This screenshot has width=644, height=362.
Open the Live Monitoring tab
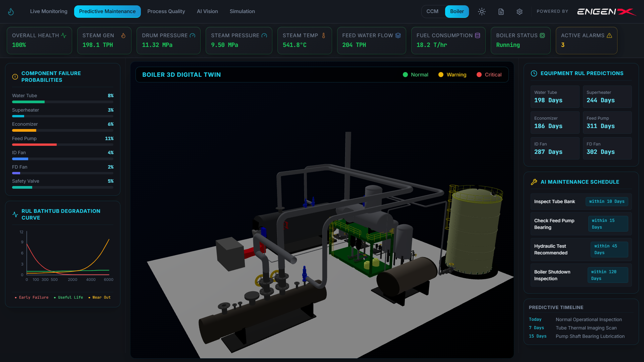point(49,11)
